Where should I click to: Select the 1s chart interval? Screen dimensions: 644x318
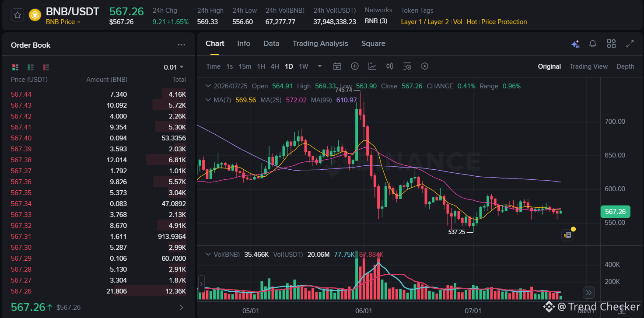coord(230,66)
